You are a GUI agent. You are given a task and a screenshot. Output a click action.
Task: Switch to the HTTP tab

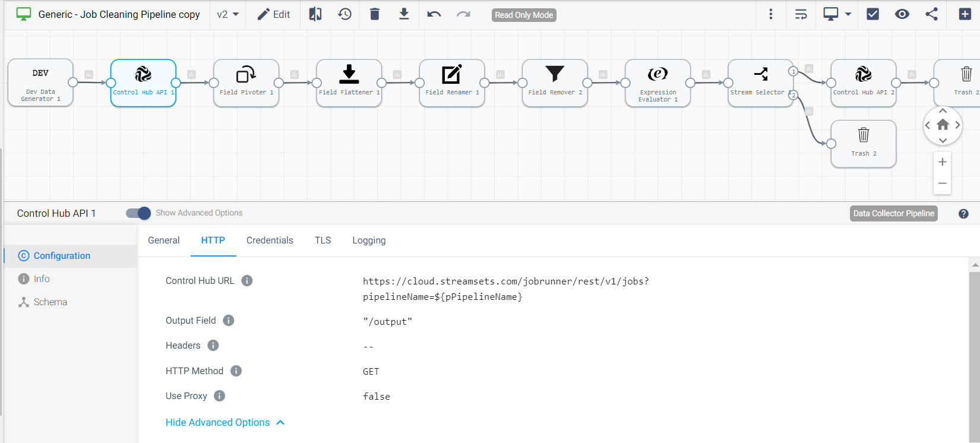coord(213,241)
